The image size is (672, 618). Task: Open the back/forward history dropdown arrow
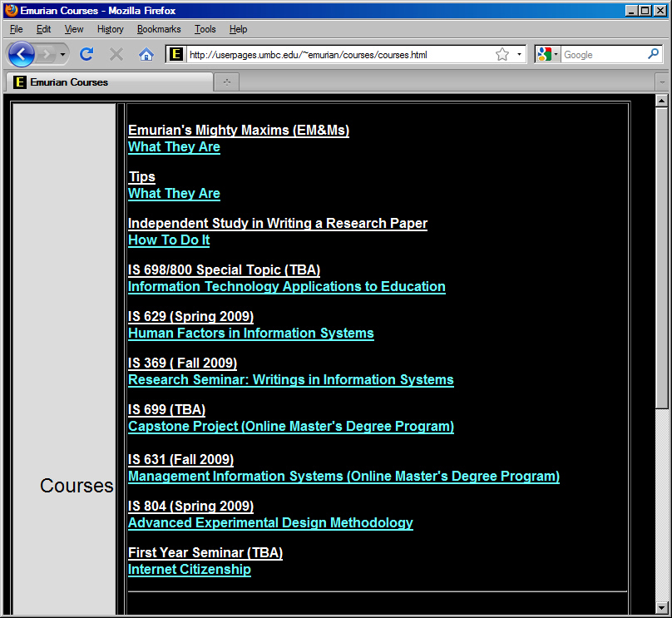(62, 54)
